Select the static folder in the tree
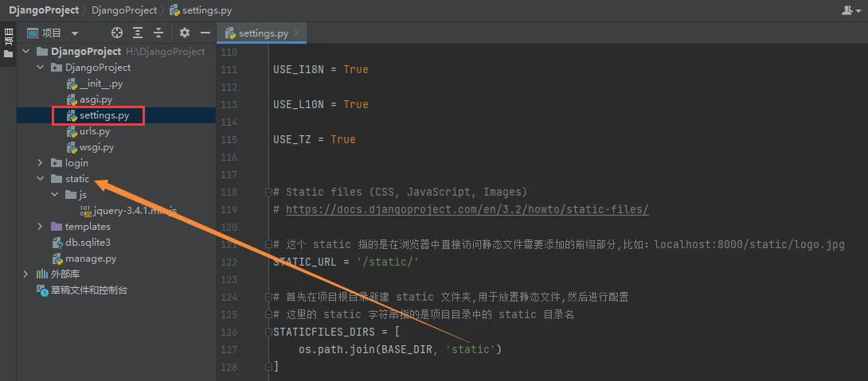The height and width of the screenshot is (381, 868). coord(77,179)
